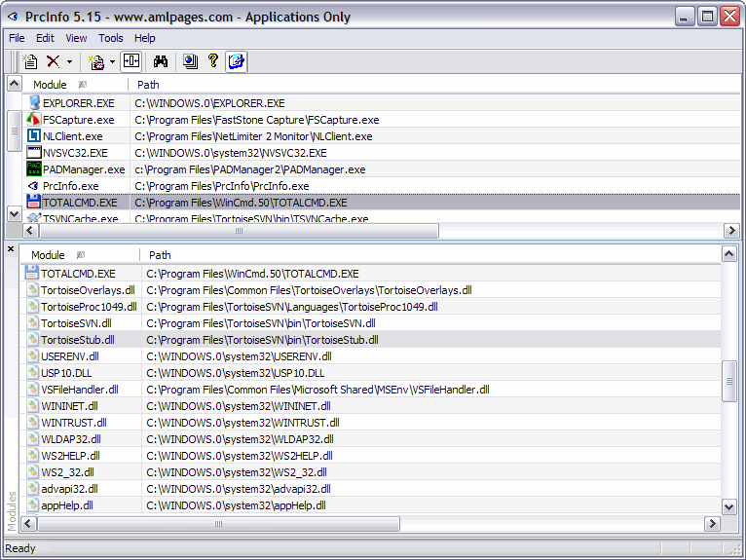746x560 pixels.
Task: Click the USERENV.dll icon
Action: 32,355
